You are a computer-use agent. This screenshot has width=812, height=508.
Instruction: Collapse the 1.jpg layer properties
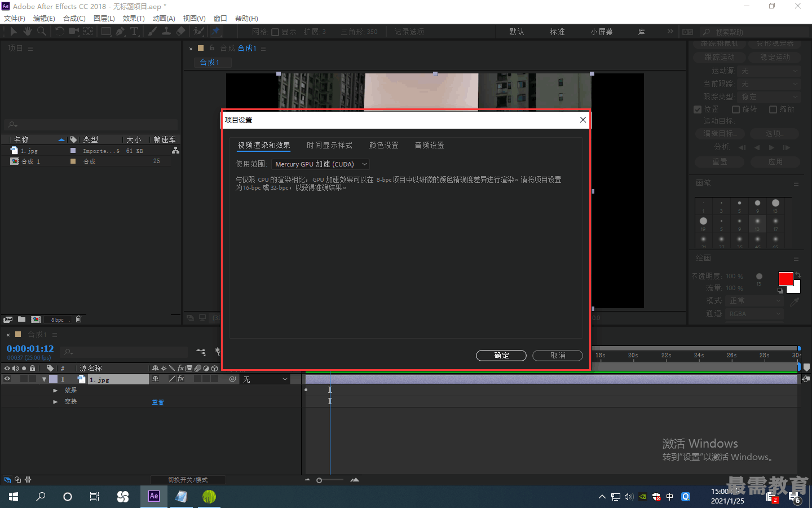tap(44, 379)
